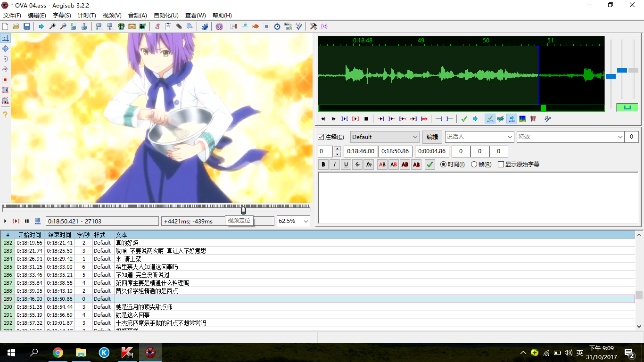Toggle tag hiding (\t) icon
This screenshot has height=362, width=644.
pyautogui.click(x=324, y=26)
